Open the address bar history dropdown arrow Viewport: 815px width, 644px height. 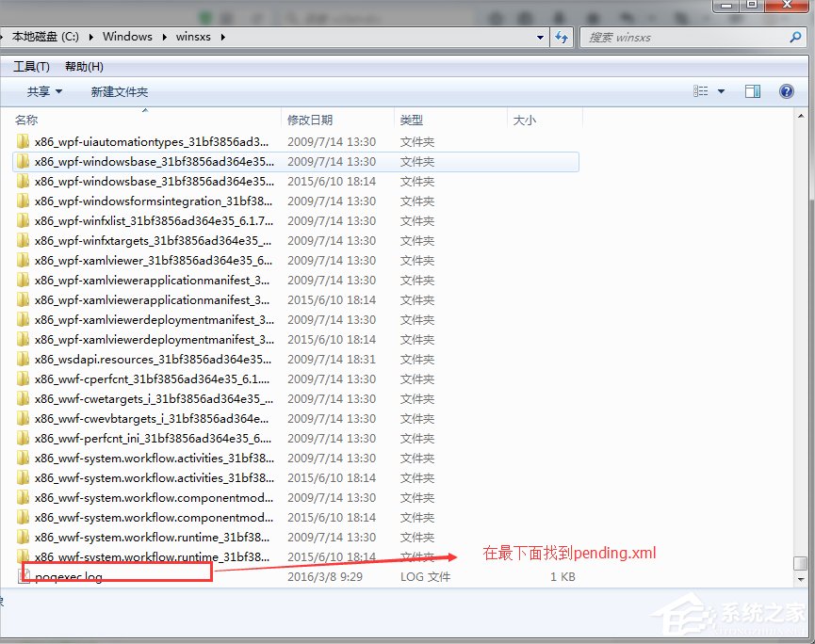[x=539, y=37]
